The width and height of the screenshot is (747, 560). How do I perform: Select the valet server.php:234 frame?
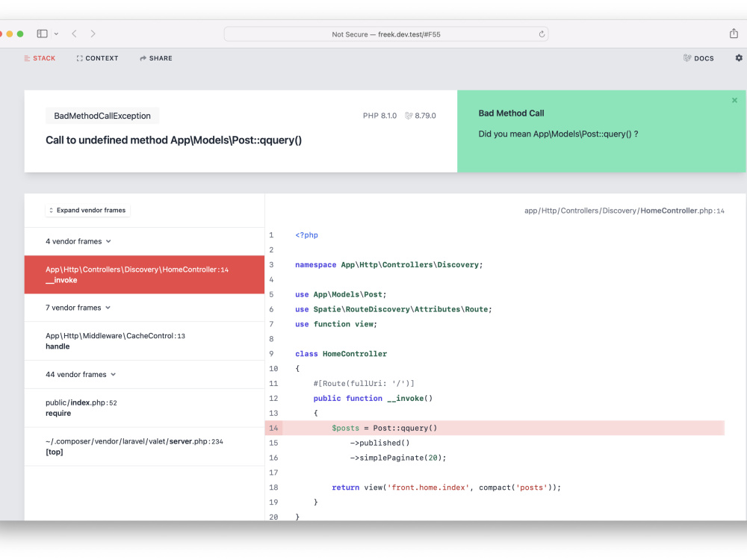[144, 447]
